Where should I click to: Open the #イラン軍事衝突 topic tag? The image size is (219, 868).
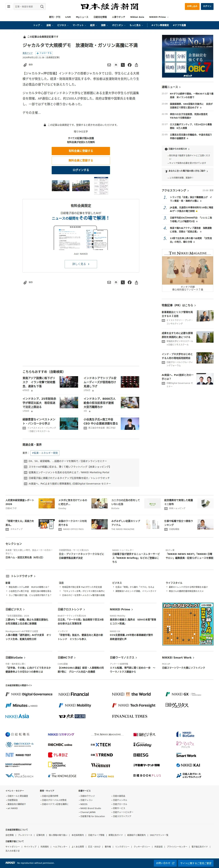click(x=160, y=25)
